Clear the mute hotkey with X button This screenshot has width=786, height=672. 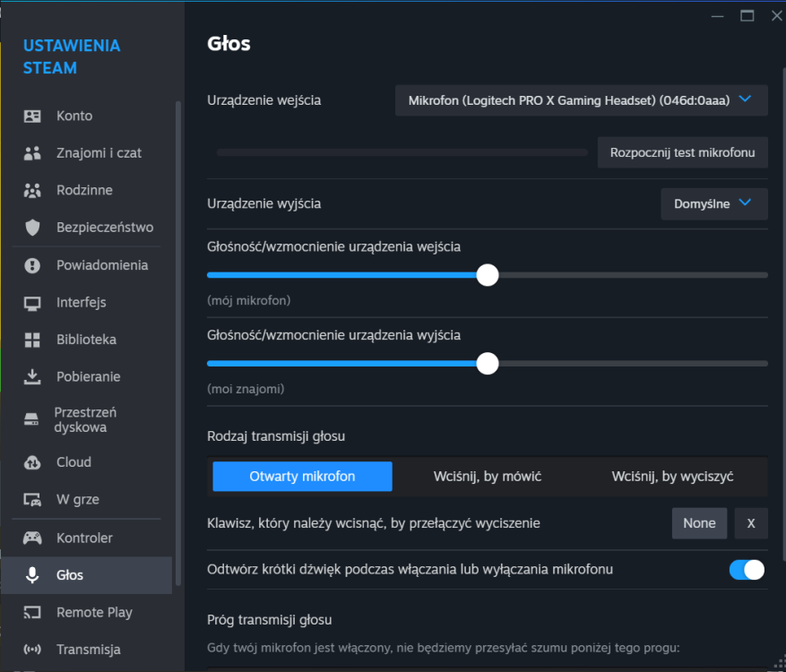tap(751, 523)
